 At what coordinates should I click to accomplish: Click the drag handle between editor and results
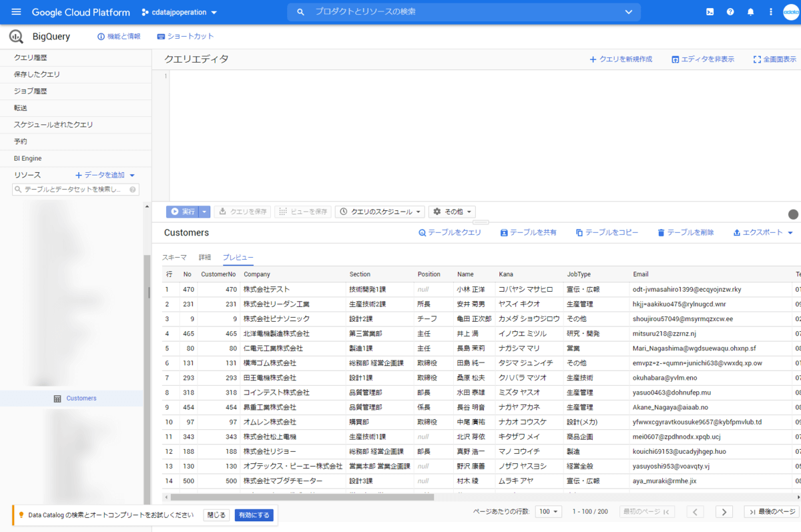pos(481,222)
